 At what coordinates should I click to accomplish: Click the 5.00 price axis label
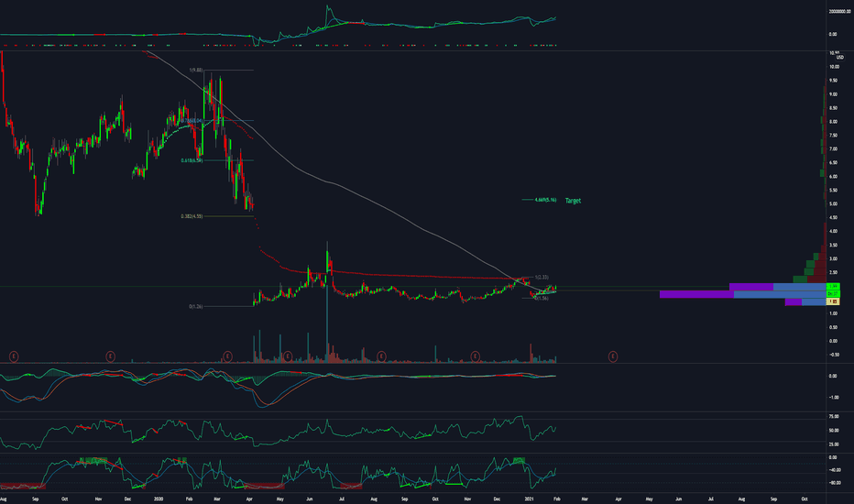pyautogui.click(x=834, y=204)
